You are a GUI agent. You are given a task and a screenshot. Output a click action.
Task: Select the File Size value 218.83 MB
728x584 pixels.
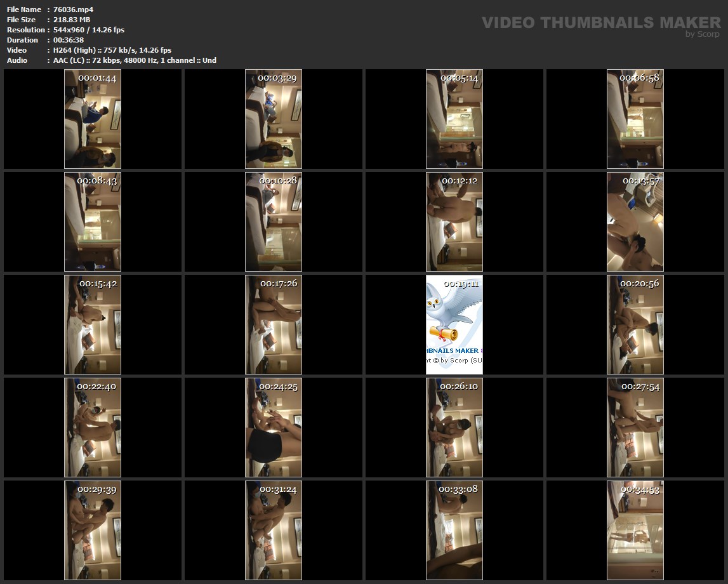(x=72, y=20)
